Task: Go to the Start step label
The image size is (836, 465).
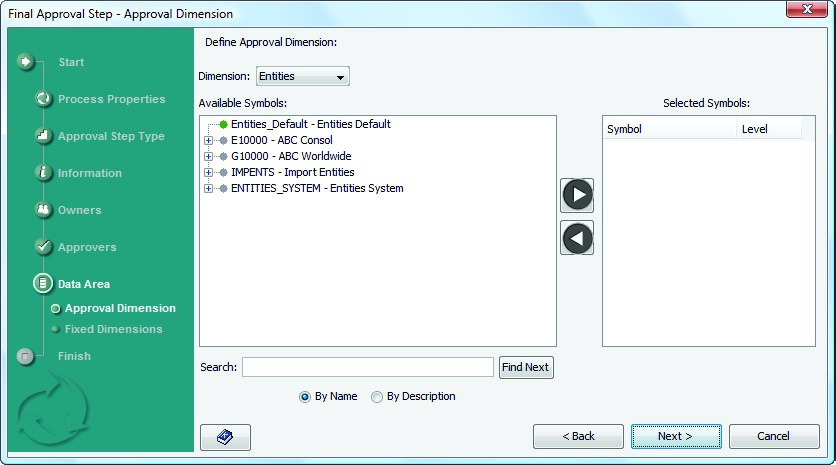Action: pos(71,62)
